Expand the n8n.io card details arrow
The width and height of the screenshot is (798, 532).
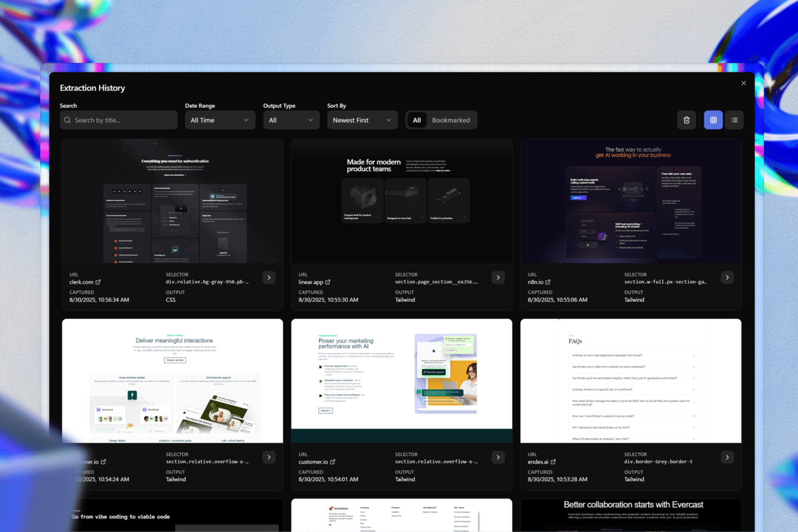[x=727, y=277]
